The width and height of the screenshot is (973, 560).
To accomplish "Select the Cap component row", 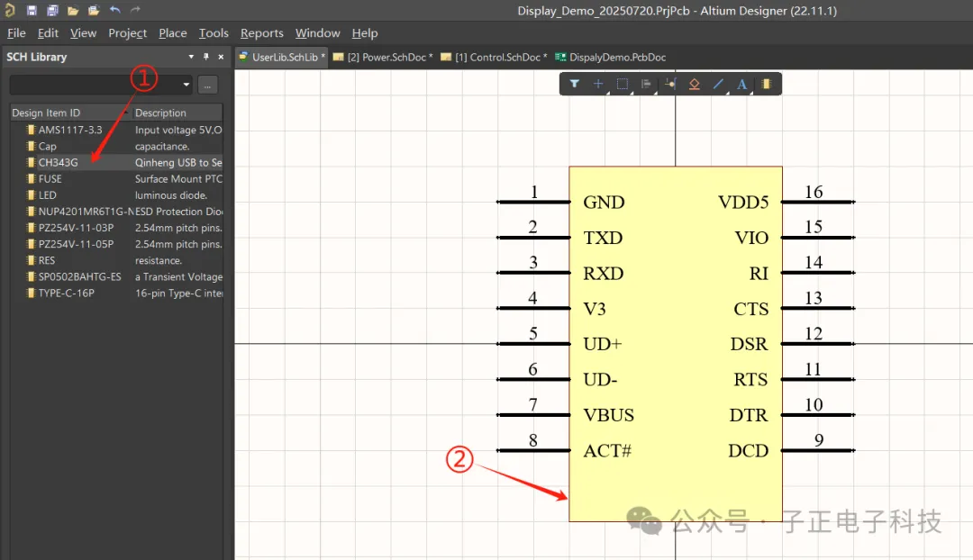I will point(116,147).
